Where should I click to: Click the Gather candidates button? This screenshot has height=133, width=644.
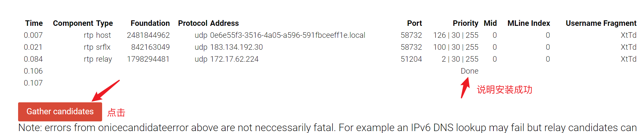coord(60,112)
